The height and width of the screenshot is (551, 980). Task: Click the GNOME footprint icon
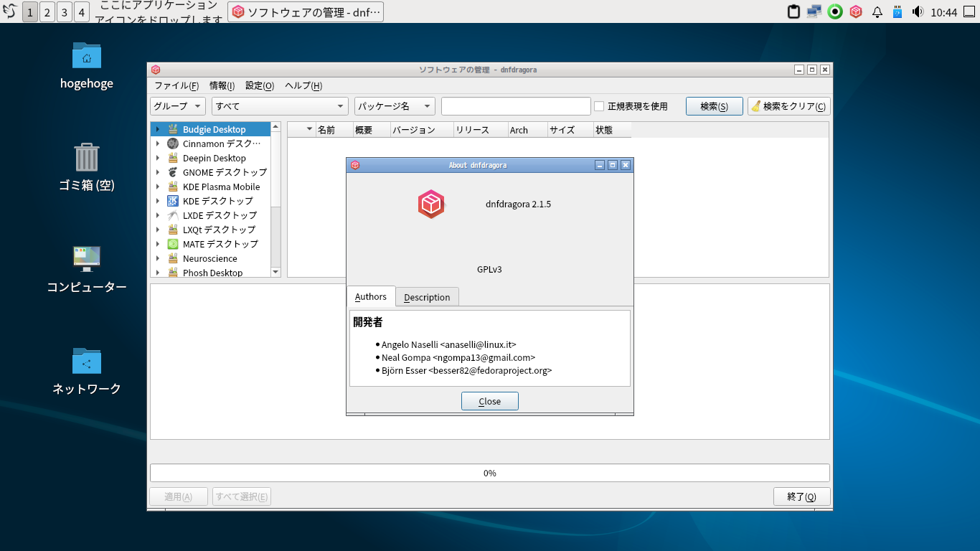(172, 172)
